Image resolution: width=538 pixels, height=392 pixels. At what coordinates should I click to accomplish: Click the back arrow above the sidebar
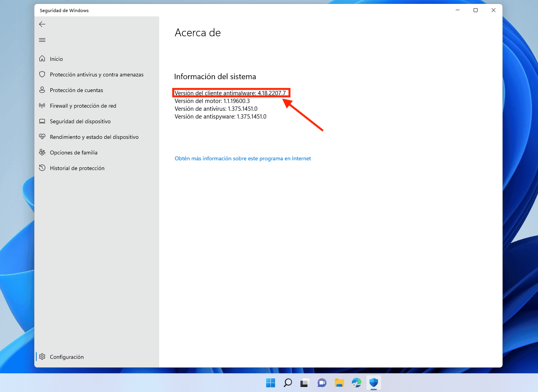tap(42, 24)
